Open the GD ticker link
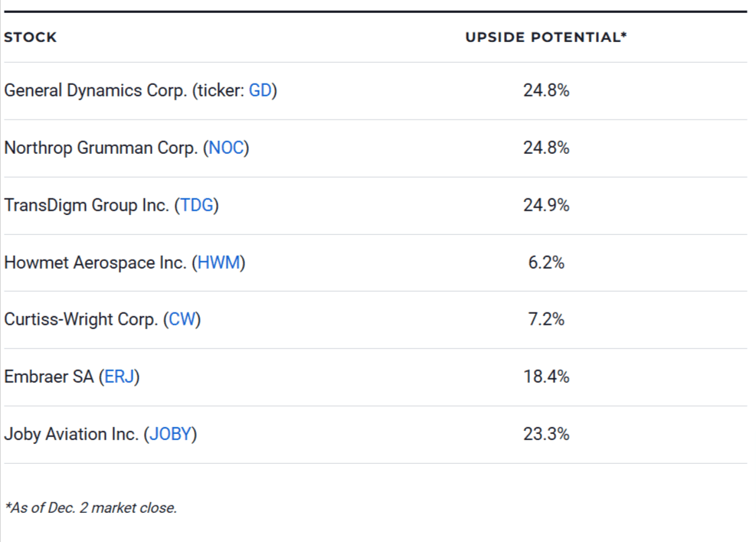Screen dimensions: 756x542 click(x=260, y=90)
